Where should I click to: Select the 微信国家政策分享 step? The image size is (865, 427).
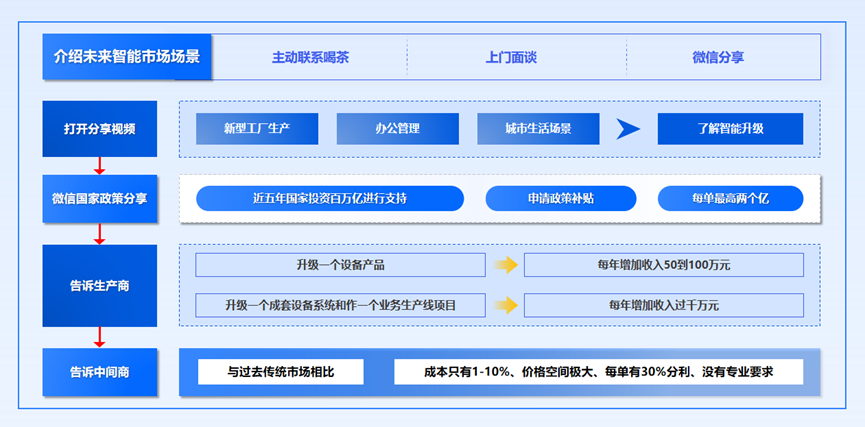99,198
